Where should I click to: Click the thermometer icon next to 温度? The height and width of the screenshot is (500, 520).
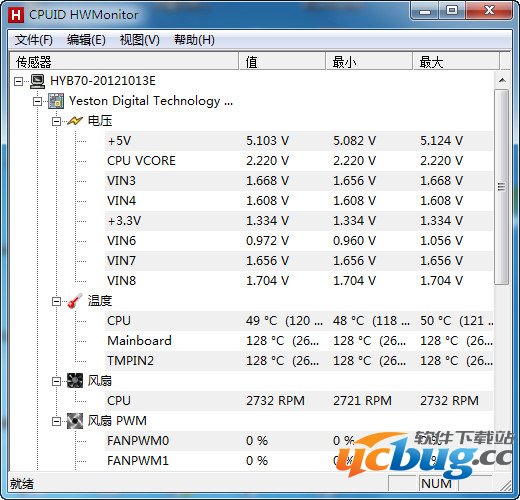75,301
